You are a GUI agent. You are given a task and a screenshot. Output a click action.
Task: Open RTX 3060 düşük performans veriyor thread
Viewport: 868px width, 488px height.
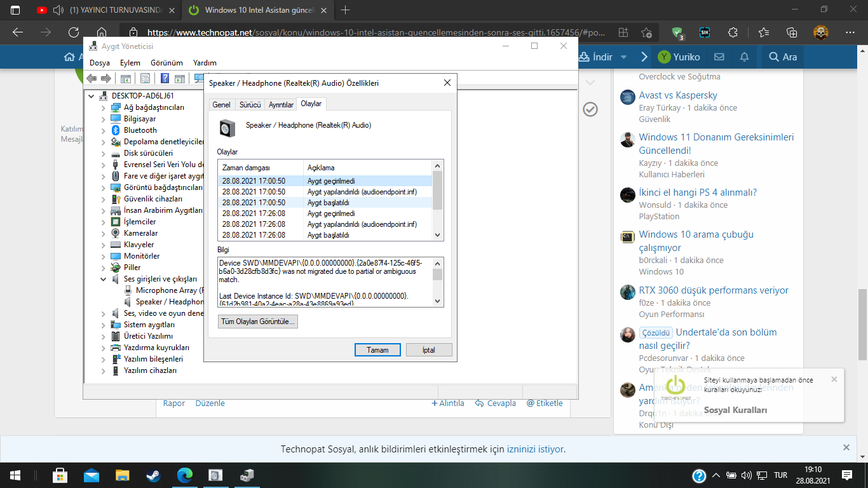point(714,290)
